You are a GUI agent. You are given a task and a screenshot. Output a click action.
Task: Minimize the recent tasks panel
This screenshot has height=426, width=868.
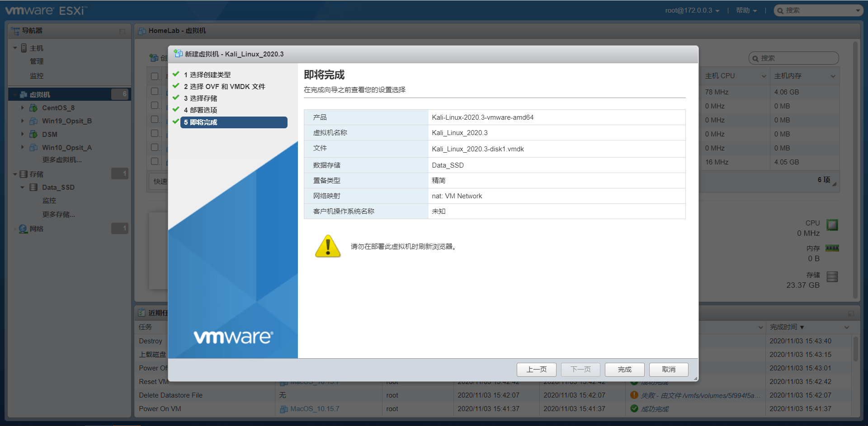(x=851, y=313)
